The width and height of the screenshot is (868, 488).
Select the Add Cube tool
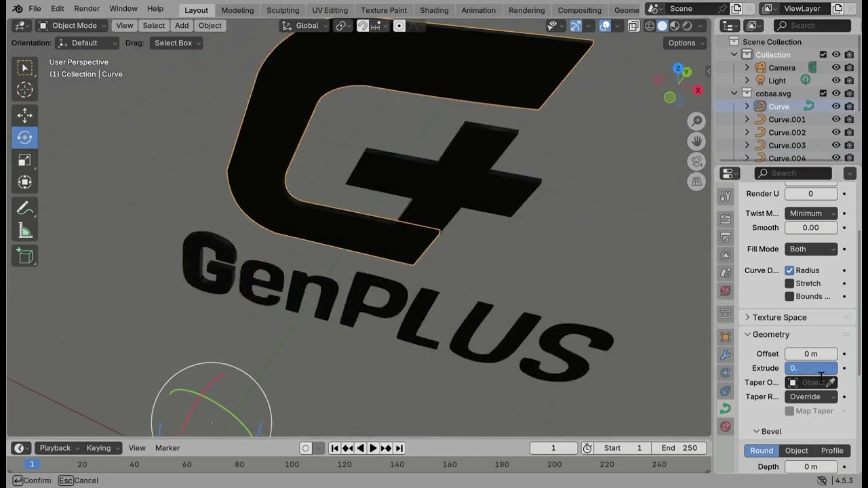coord(24,256)
